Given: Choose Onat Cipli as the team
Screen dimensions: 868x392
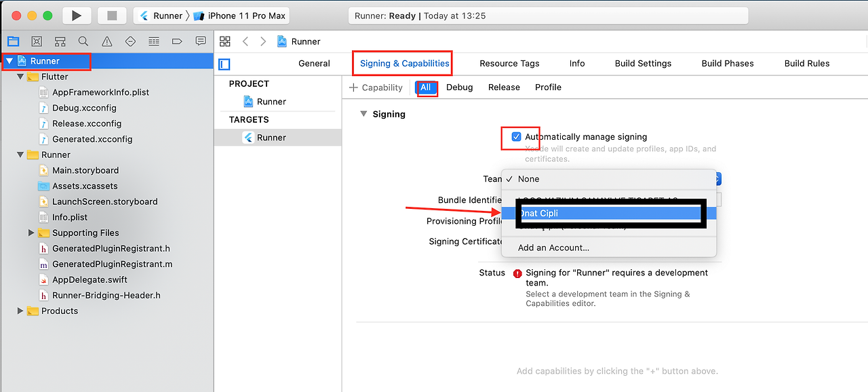Looking at the screenshot, I should click(x=608, y=213).
